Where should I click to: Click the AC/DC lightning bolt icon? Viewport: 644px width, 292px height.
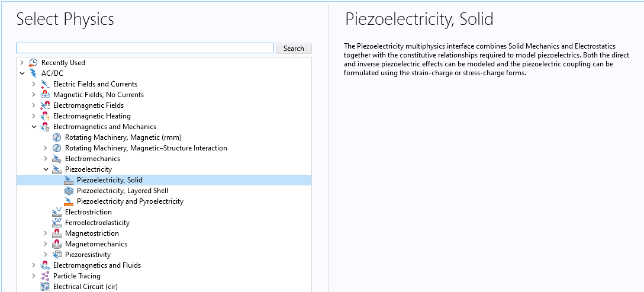(x=33, y=73)
